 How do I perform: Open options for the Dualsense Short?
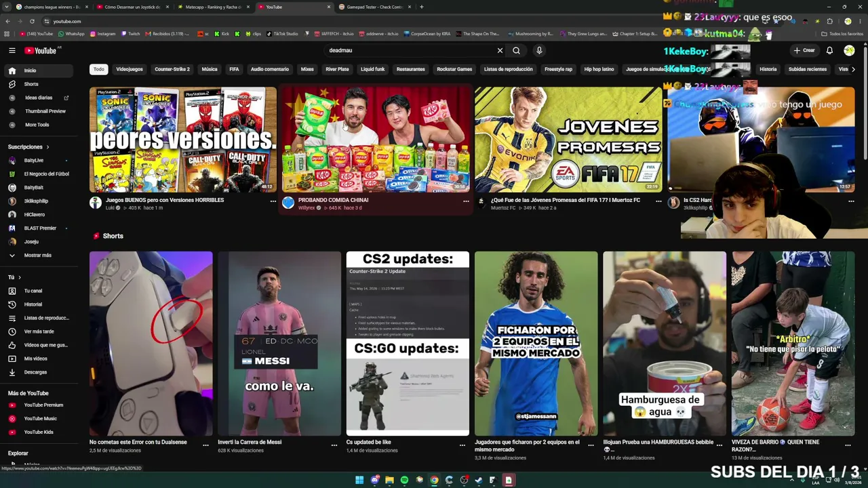point(205,445)
